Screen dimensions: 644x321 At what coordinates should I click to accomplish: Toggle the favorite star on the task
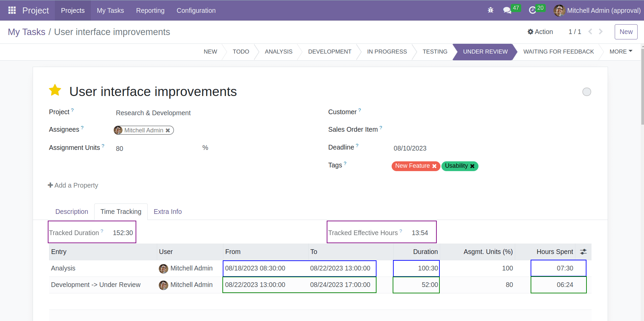[x=55, y=90]
